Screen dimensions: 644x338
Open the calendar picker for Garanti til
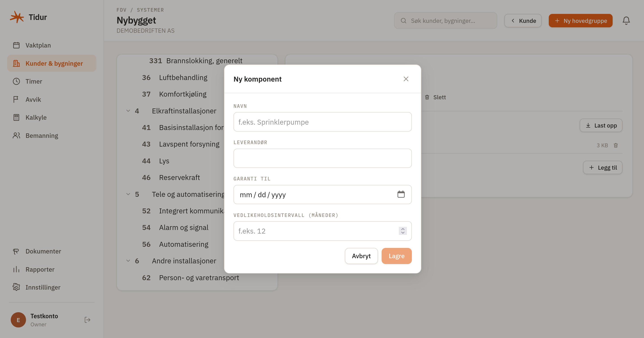[x=401, y=194]
